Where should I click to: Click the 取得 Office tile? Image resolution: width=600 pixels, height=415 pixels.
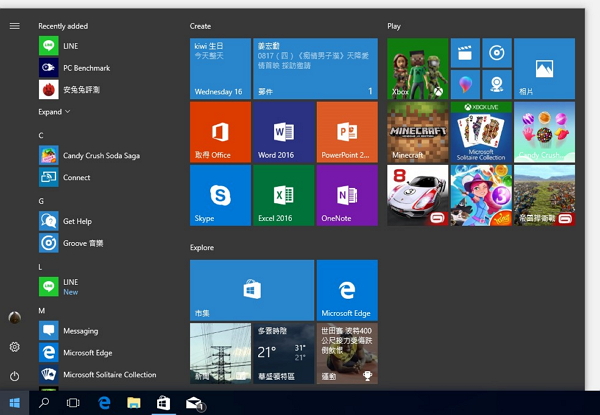point(220,132)
